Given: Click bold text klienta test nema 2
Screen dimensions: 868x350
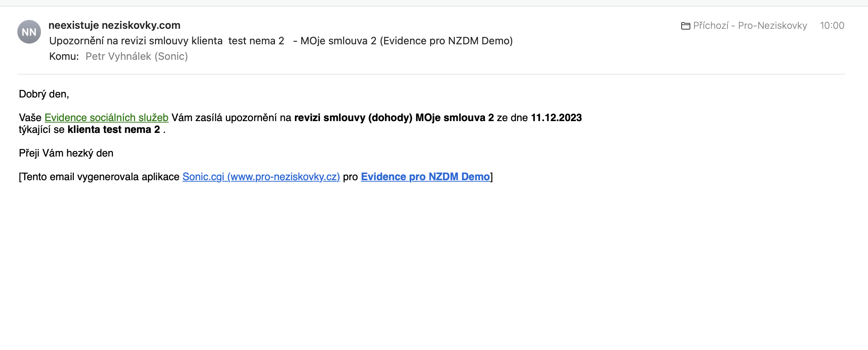Looking at the screenshot, I should point(114,129).
